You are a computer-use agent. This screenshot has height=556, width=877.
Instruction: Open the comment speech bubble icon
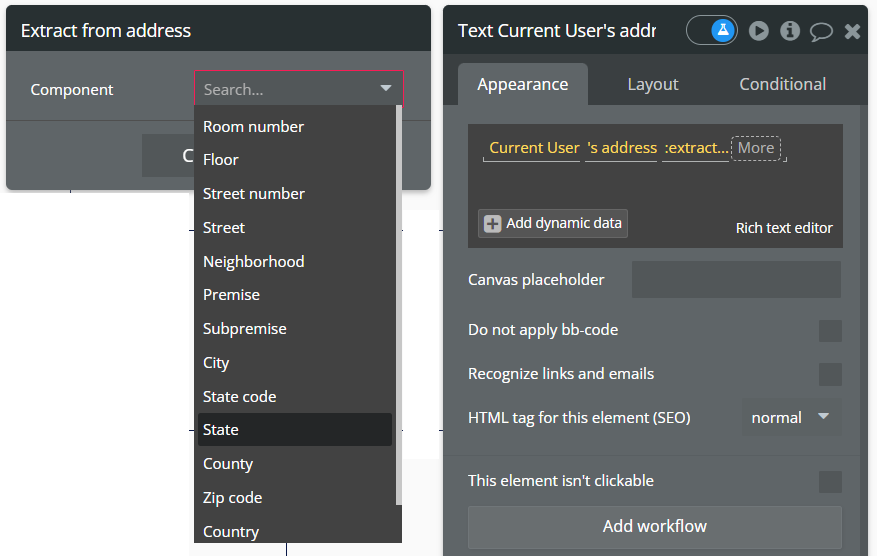coord(821,31)
